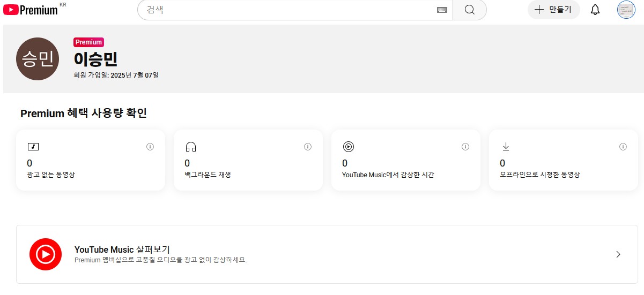Click the download arrow icon on offline card
The width and height of the screenshot is (644, 295).
pyautogui.click(x=505, y=147)
